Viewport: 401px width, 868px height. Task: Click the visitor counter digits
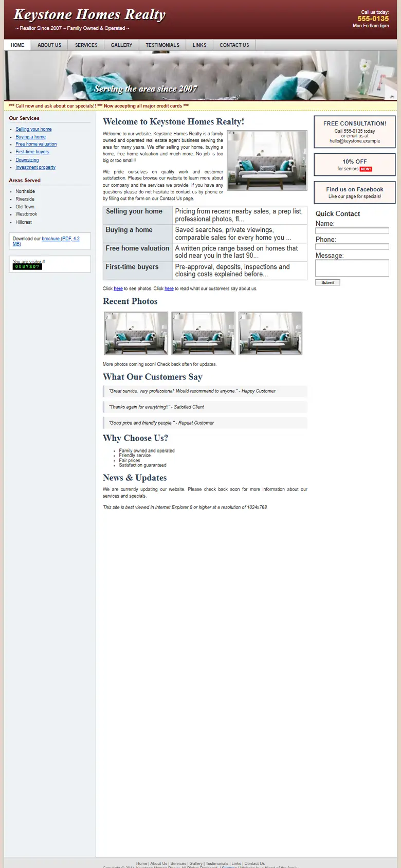point(27,266)
